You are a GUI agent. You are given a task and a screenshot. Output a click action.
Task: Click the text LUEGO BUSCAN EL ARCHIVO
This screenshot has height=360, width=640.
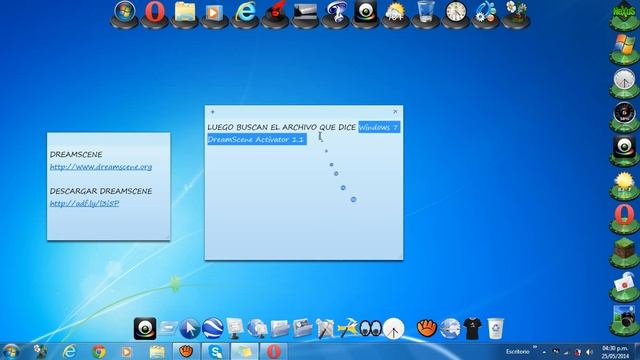263,127
